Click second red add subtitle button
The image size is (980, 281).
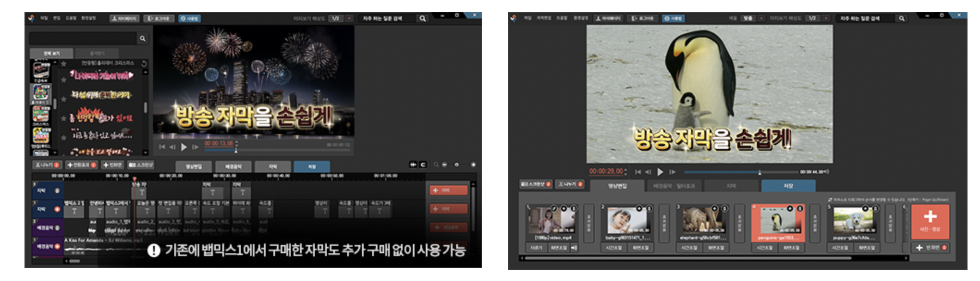point(448,209)
